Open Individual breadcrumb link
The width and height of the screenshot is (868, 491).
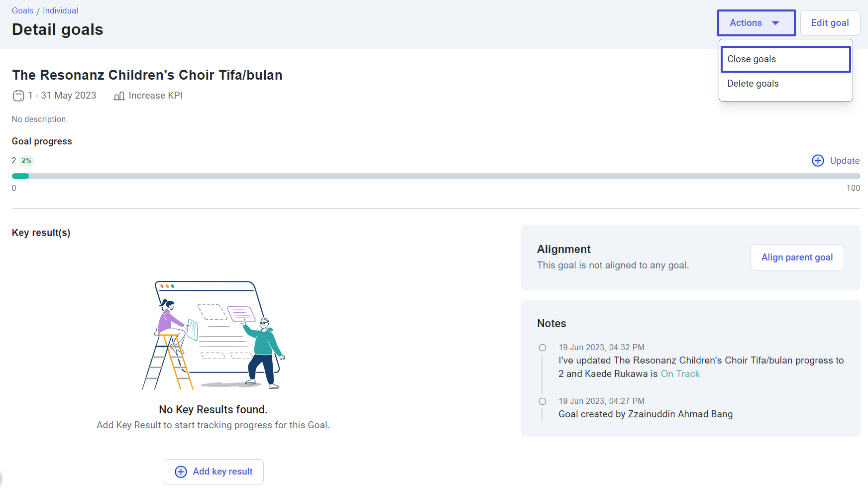pos(60,10)
